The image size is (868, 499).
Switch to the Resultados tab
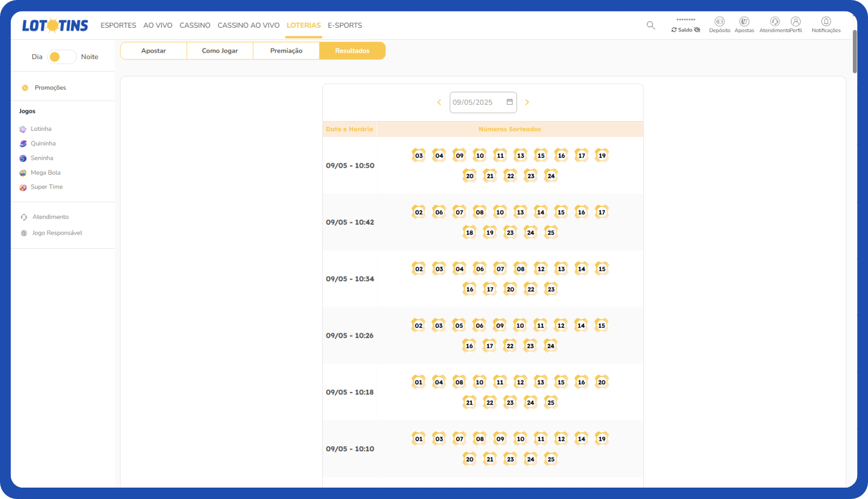(353, 51)
